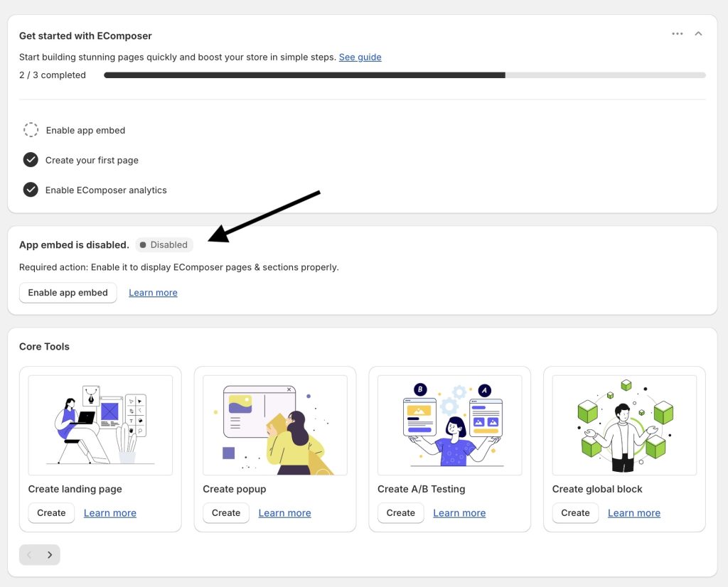Click the Create your first page checkmark
Image resolution: width=728 pixels, height=587 pixels.
[x=31, y=160]
